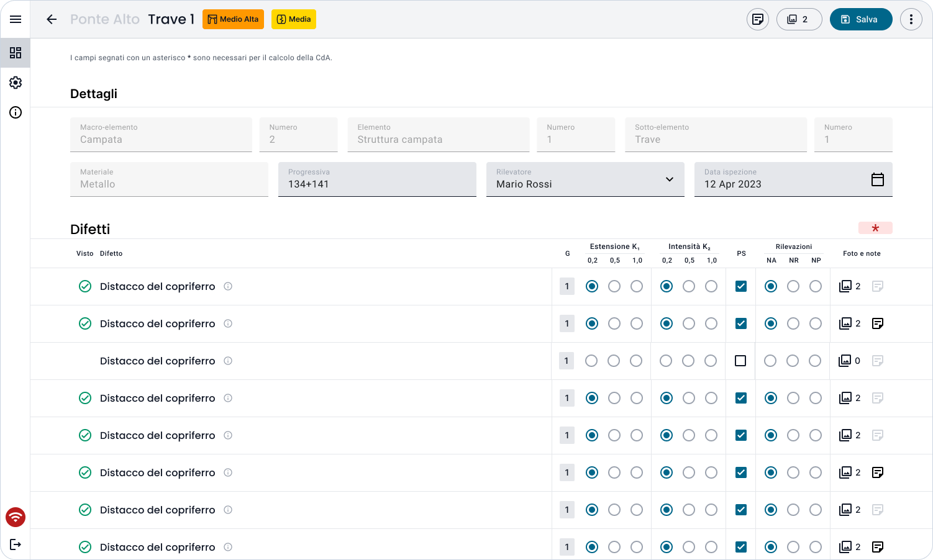Open the photos icon showing 0
The height and width of the screenshot is (560, 933).
845,361
